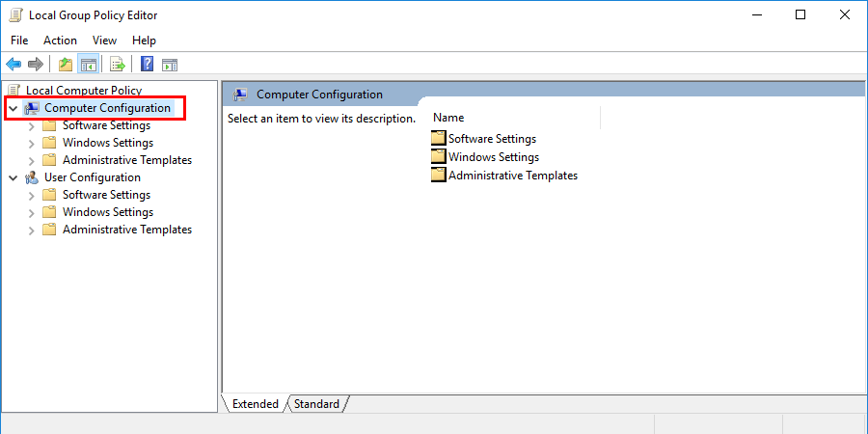Select Administrative Templates text in right pane list
Viewport: 868px width, 434px height.
click(513, 176)
